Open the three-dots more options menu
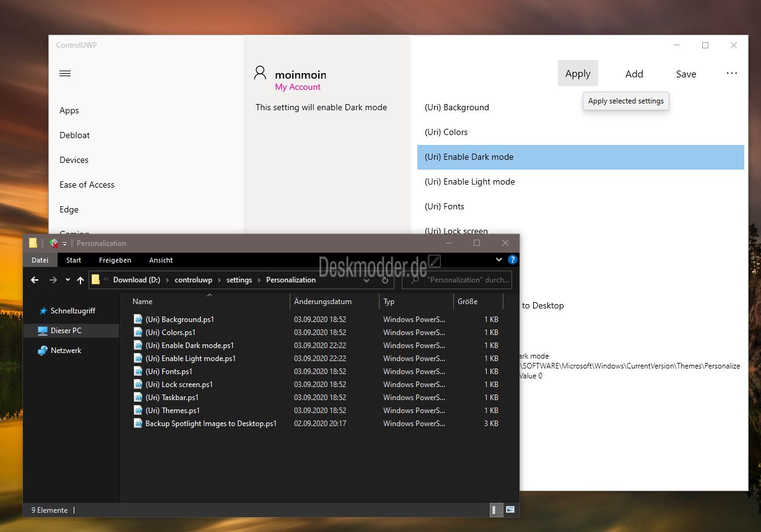This screenshot has width=761, height=532. [732, 73]
